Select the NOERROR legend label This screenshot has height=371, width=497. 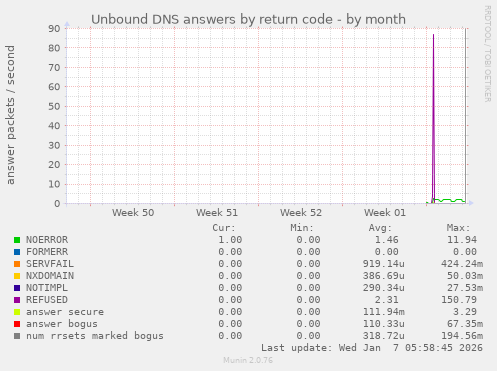[47, 240]
